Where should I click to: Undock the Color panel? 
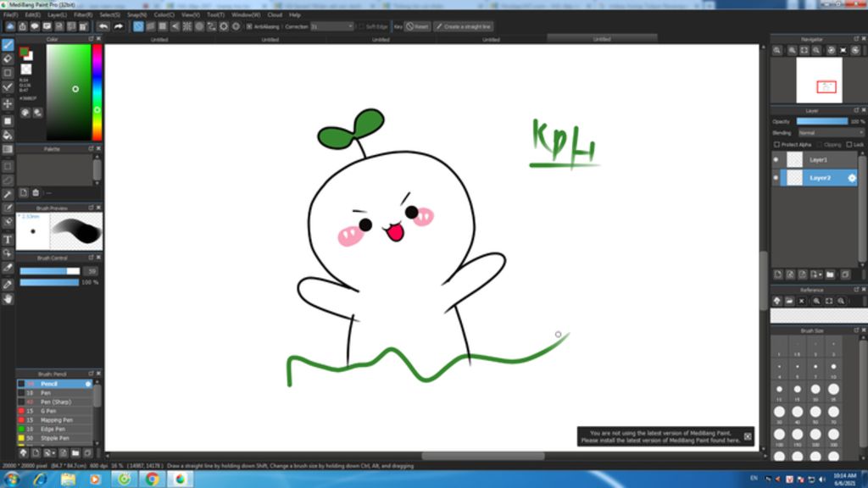coord(91,39)
